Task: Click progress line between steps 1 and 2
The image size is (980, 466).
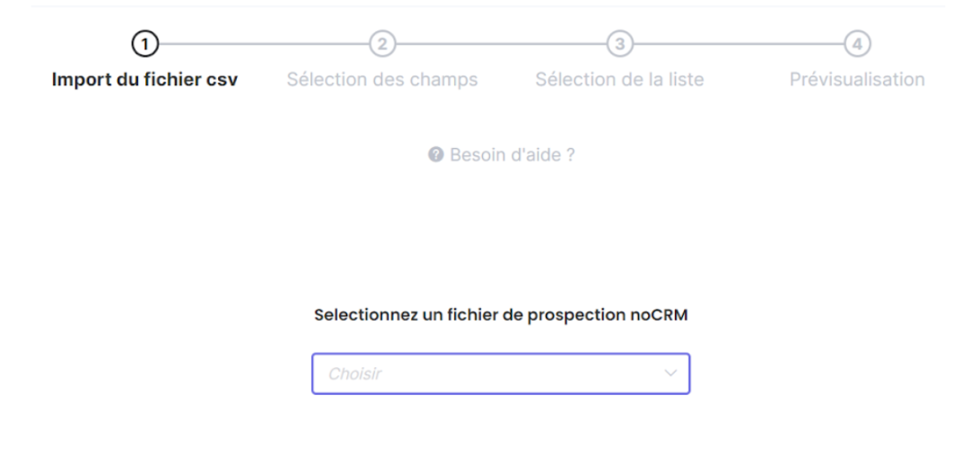Action: (x=264, y=44)
